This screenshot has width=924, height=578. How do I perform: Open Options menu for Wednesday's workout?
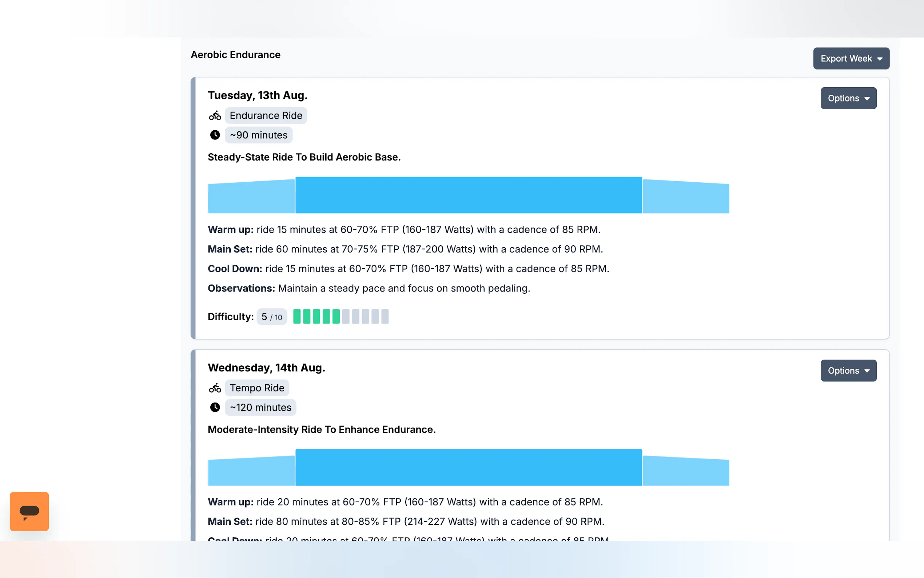(848, 371)
